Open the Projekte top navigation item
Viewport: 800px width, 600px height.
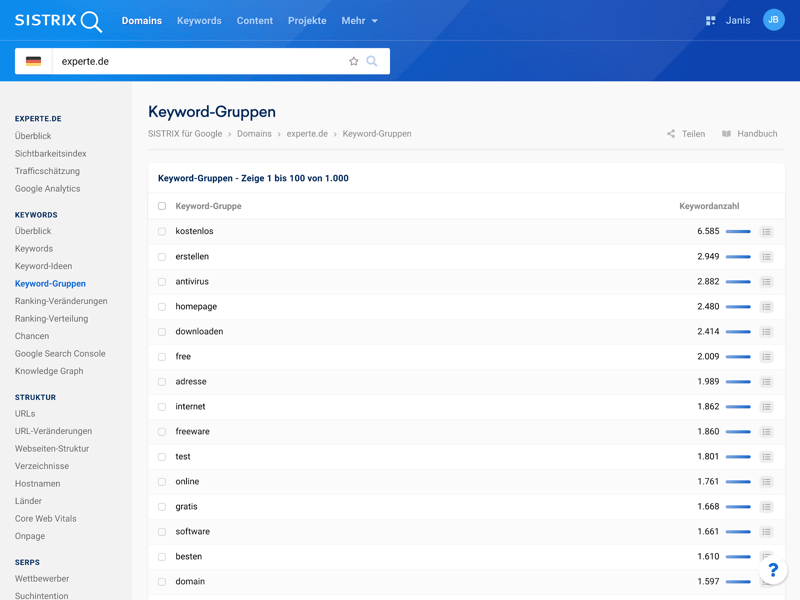(x=307, y=21)
